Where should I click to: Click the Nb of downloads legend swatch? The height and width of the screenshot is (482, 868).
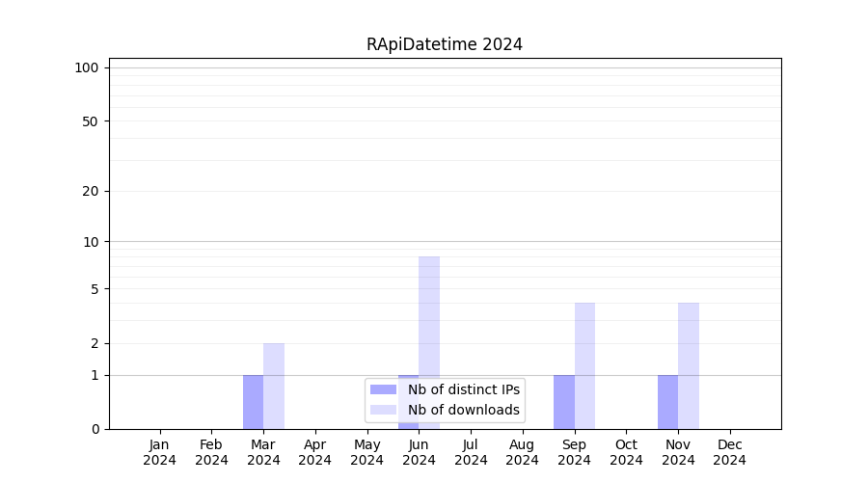pyautogui.click(x=383, y=410)
